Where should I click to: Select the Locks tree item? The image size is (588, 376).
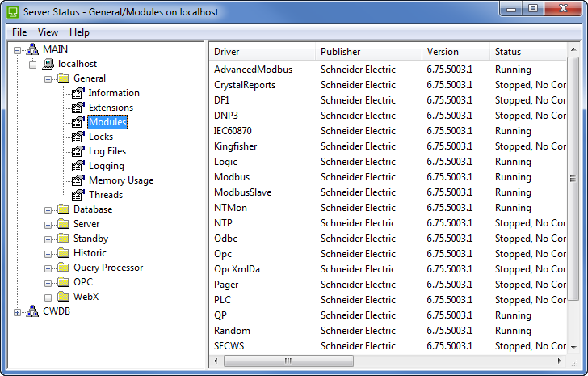(101, 137)
